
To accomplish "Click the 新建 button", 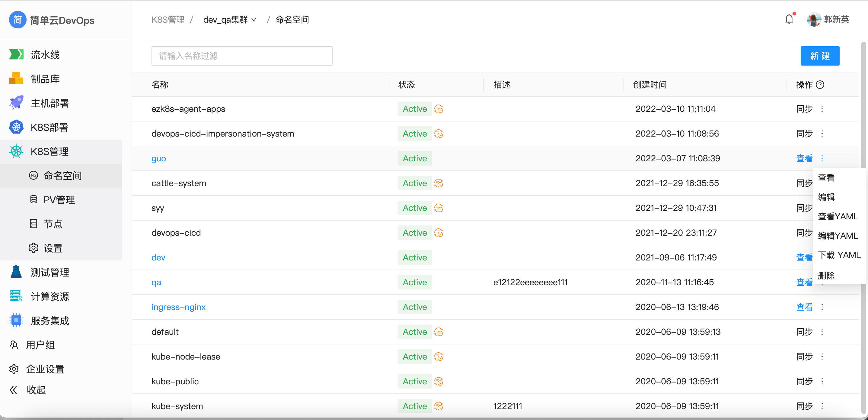I will (819, 56).
